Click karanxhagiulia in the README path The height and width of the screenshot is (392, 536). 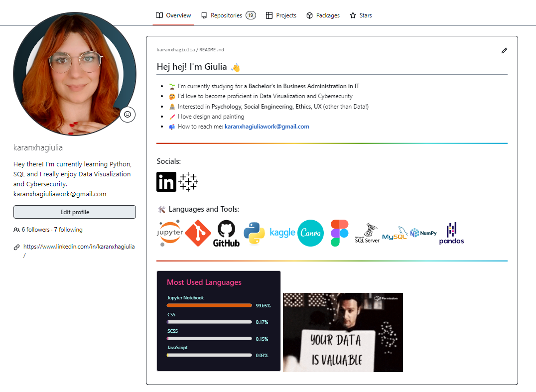pyautogui.click(x=176, y=50)
